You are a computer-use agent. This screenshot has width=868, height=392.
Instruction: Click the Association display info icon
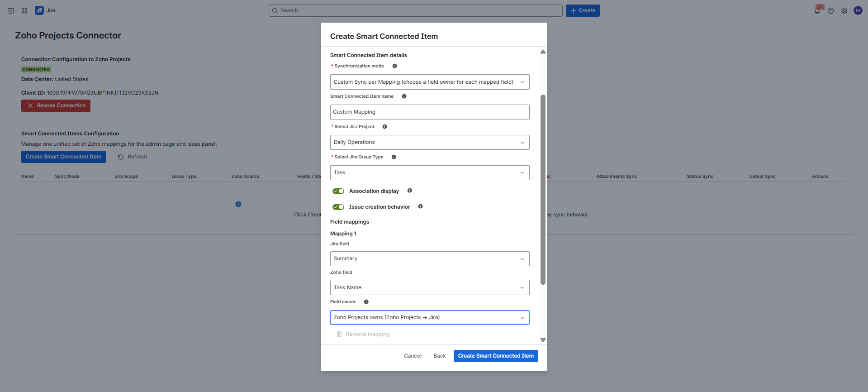point(409,191)
